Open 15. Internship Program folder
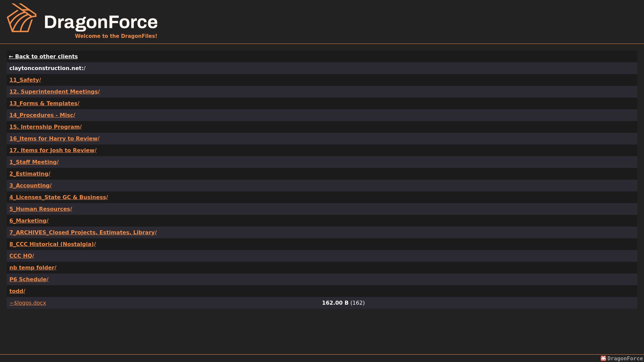Viewport: 644px width, 362px height. 46,127
